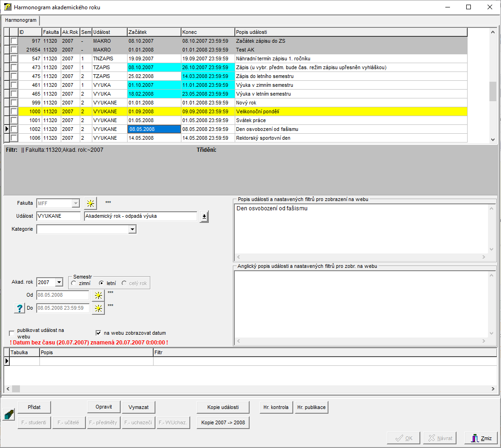The height and width of the screenshot is (448, 501).
Task: Click the app icon in title bar
Action: pos(7,7)
